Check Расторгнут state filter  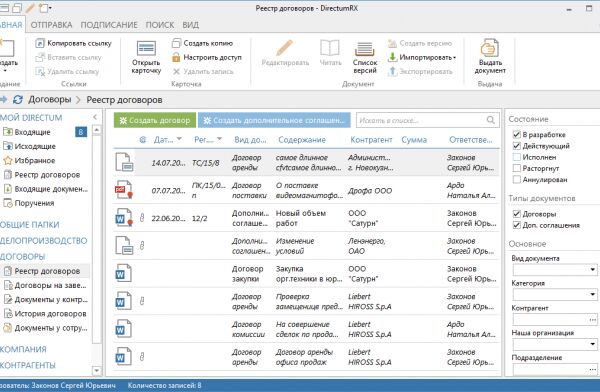[516, 168]
